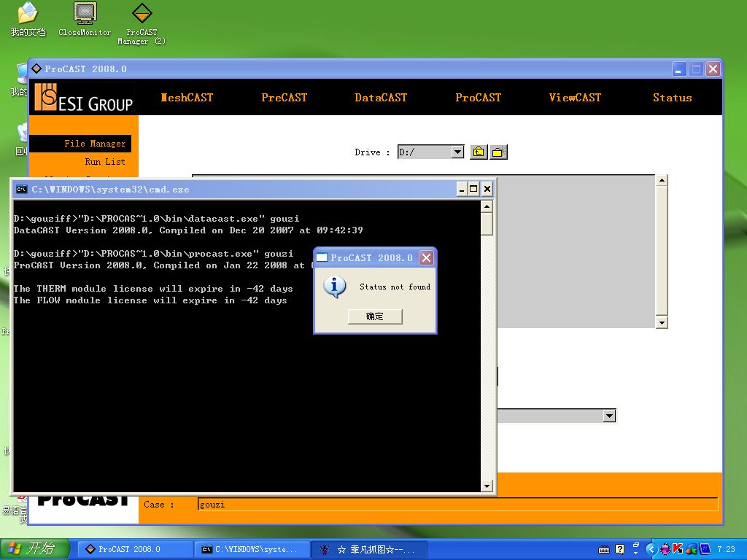The height and width of the screenshot is (560, 747).
Task: Open the PreCAST module
Action: coord(284,98)
